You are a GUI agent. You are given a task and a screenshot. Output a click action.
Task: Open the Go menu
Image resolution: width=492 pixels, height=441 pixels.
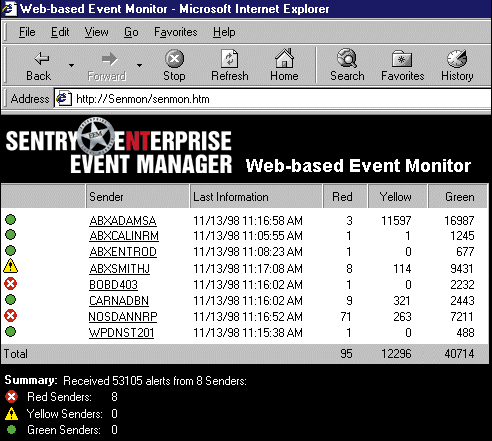click(x=131, y=32)
